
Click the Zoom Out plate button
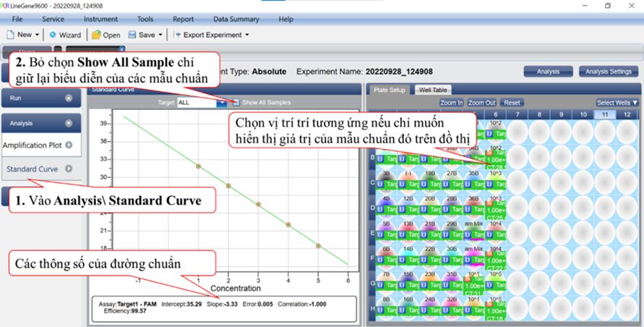click(482, 103)
